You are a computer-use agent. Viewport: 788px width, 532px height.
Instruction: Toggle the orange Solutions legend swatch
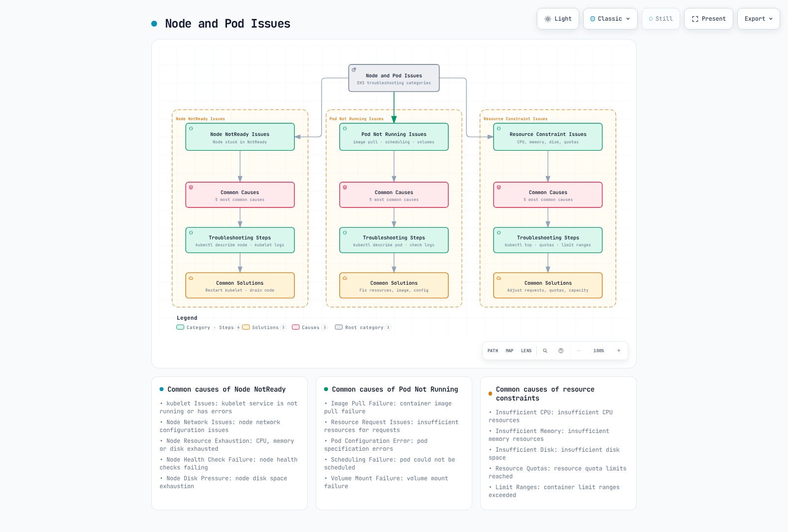pyautogui.click(x=246, y=327)
